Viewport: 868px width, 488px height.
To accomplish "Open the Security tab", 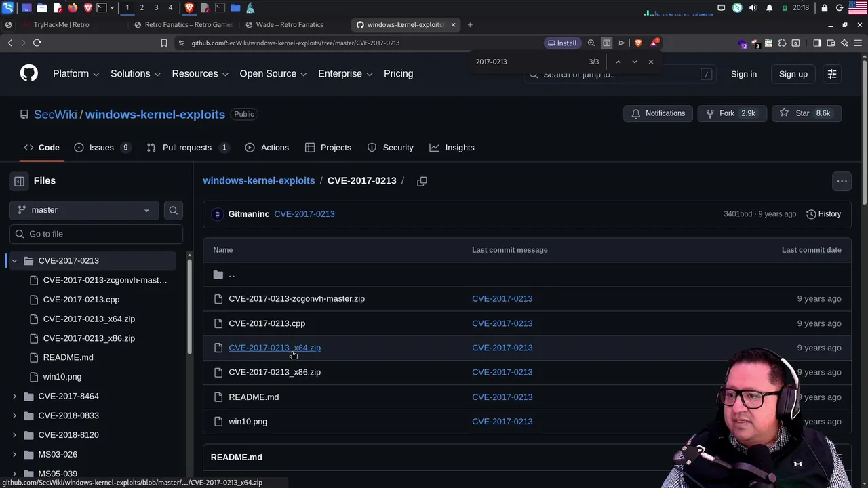I will coord(391,147).
